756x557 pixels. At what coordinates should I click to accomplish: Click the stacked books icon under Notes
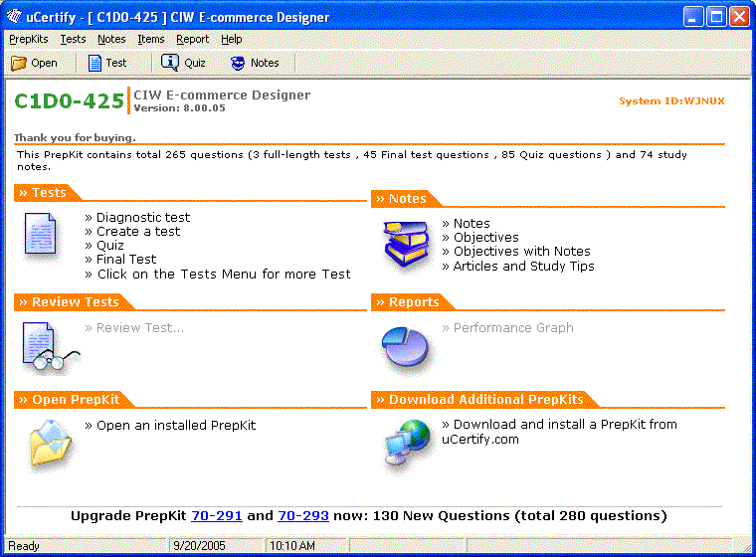coord(407,245)
